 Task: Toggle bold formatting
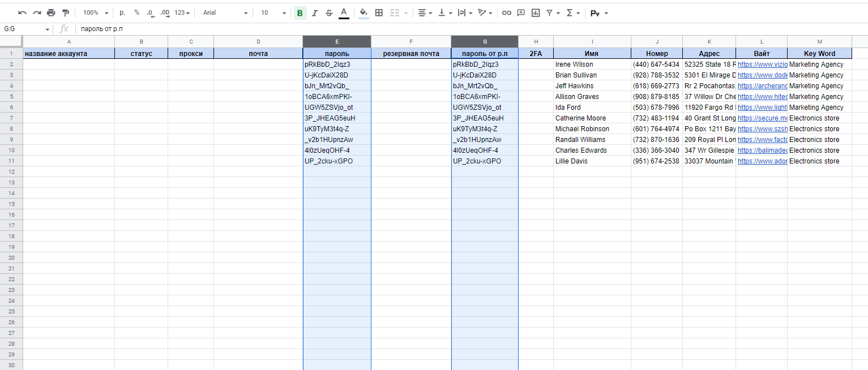click(x=300, y=12)
